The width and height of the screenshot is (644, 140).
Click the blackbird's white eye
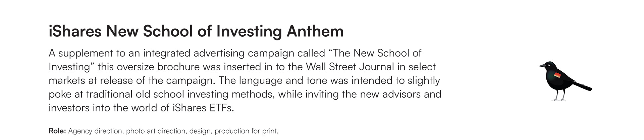pyautogui.click(x=549, y=65)
